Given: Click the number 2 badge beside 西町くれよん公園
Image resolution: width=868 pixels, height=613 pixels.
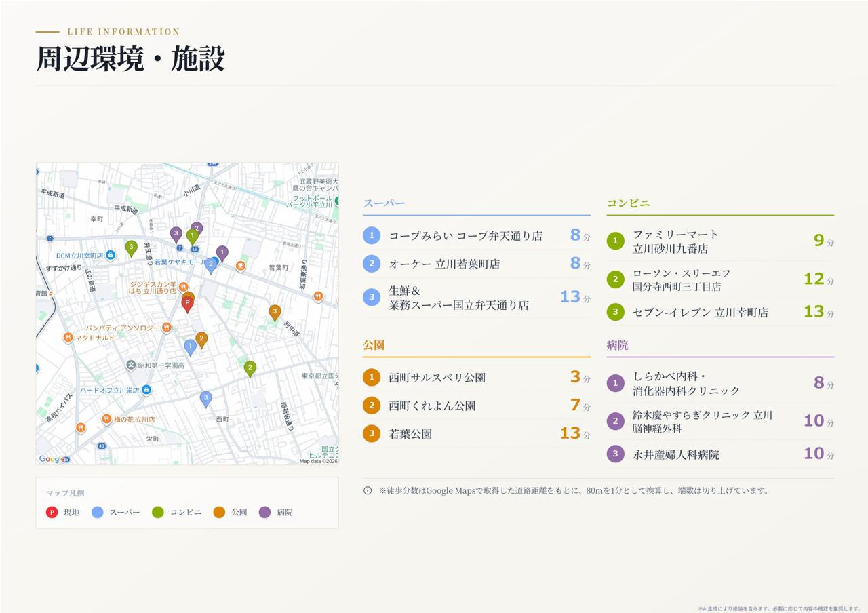Looking at the screenshot, I should [x=372, y=406].
